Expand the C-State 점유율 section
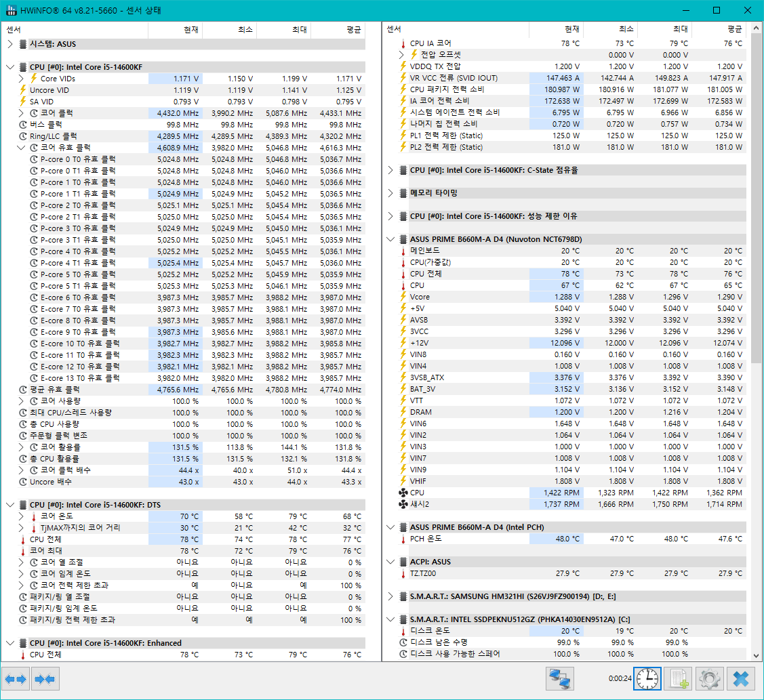 (390, 170)
